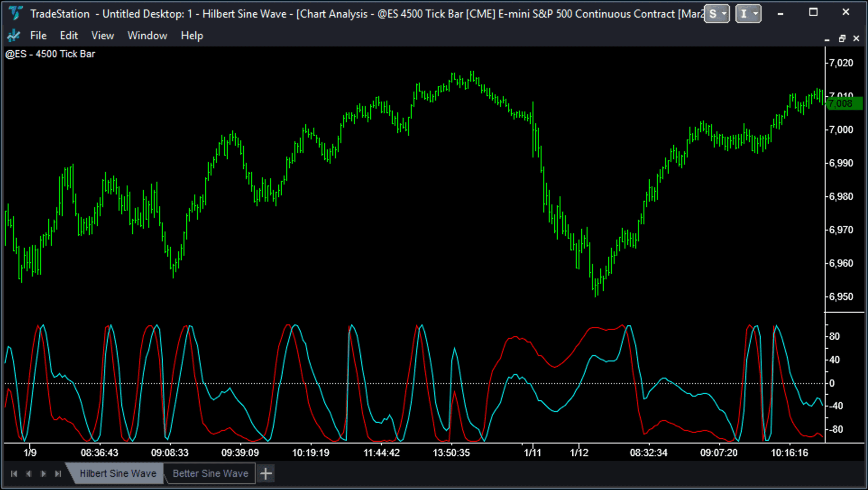
Task: Open the Edit menu
Action: pyautogui.click(x=69, y=35)
